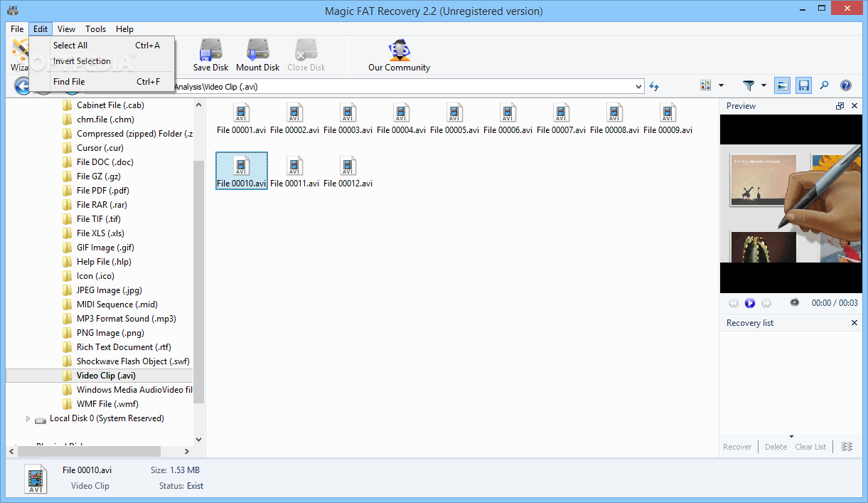Select File 00004.avi icon
This screenshot has height=503, width=868.
coord(401,113)
